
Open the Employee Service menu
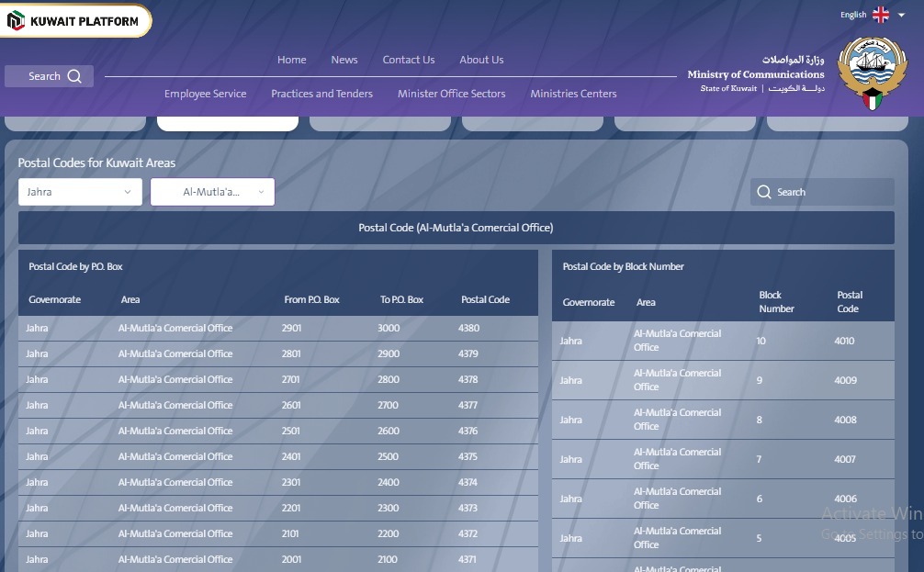click(x=205, y=93)
